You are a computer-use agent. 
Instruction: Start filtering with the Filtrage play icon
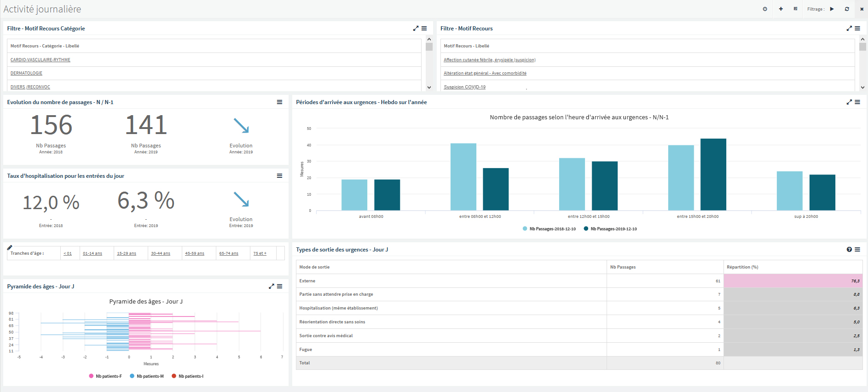point(832,9)
